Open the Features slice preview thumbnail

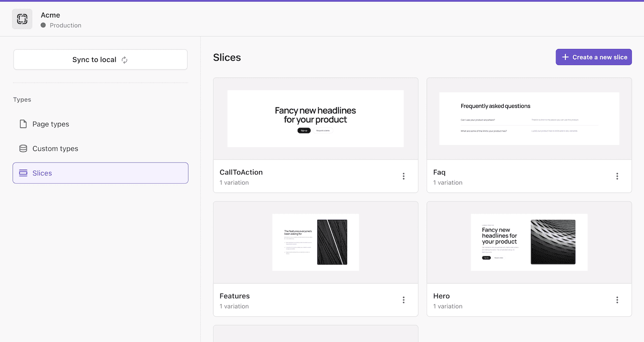(316, 242)
